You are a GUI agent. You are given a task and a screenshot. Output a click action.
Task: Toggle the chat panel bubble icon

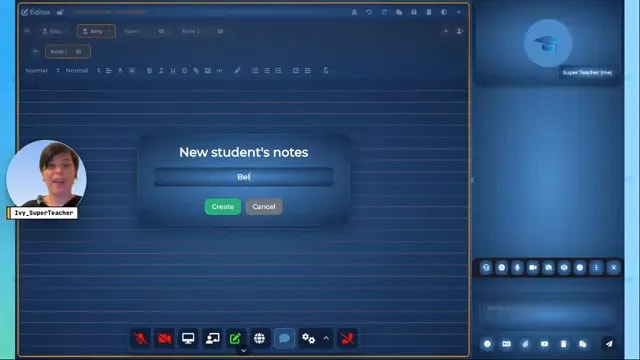tap(284, 338)
